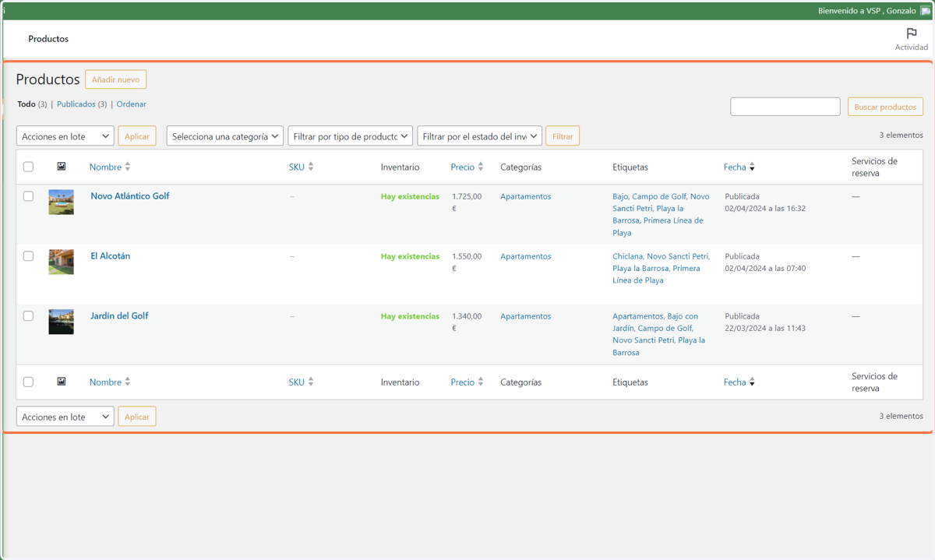Click sort arrows next to footer SKU
Image resolution: width=935 pixels, height=560 pixels.
pos(311,382)
